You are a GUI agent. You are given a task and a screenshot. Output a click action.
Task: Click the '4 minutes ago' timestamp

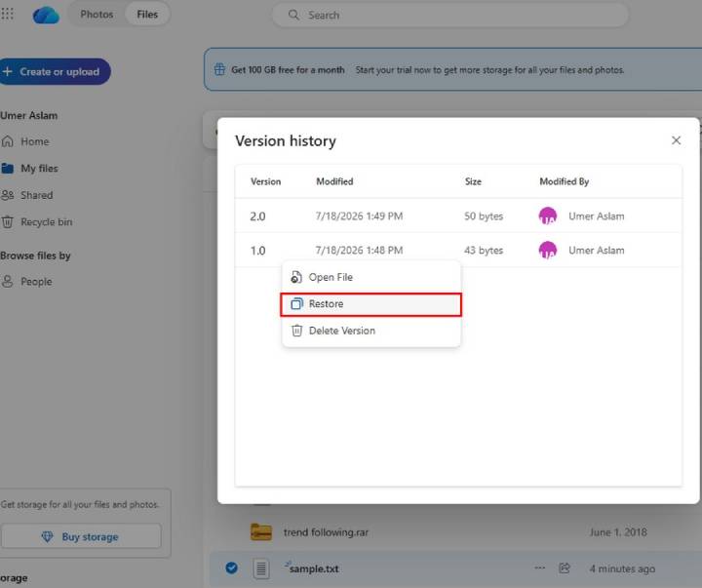(x=622, y=568)
